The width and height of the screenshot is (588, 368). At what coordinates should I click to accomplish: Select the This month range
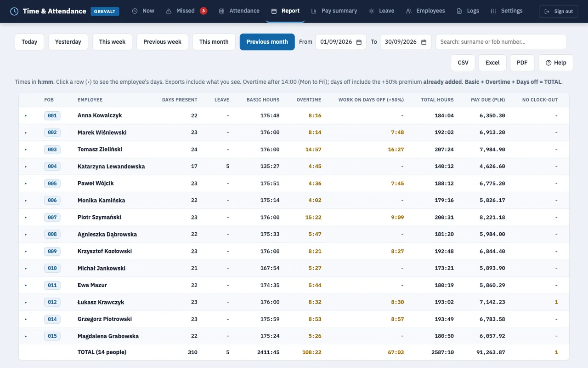[214, 42]
